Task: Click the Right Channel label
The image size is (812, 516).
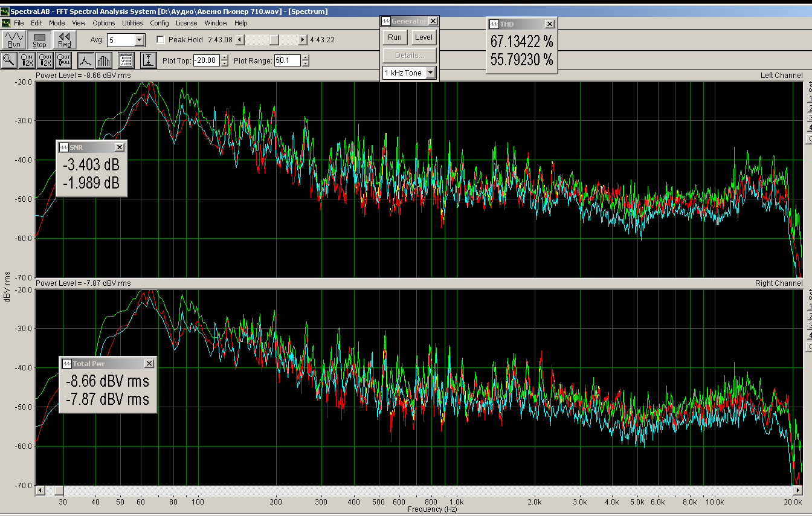Action: coord(779,283)
